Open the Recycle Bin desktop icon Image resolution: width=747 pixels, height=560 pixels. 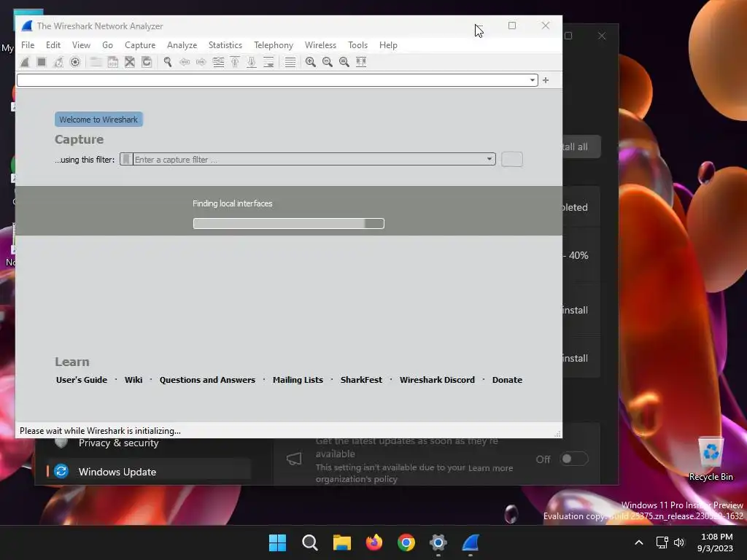711,459
